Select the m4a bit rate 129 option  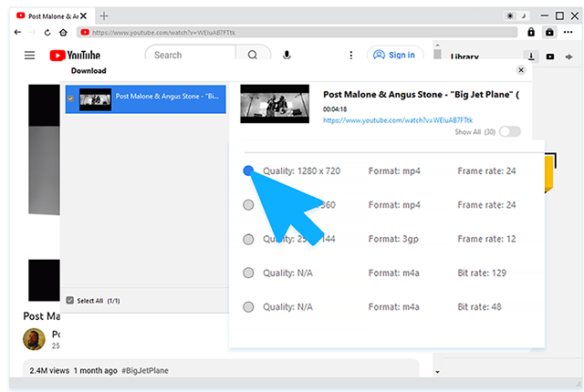point(248,273)
